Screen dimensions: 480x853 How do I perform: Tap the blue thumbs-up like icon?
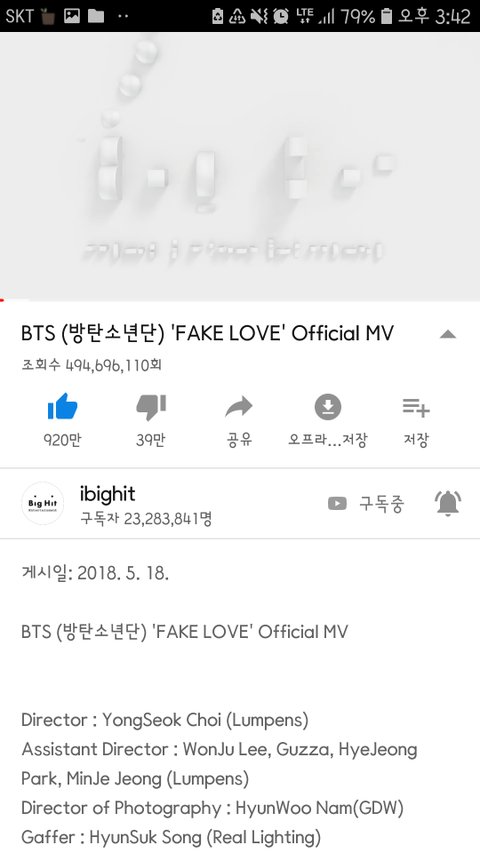[63, 406]
